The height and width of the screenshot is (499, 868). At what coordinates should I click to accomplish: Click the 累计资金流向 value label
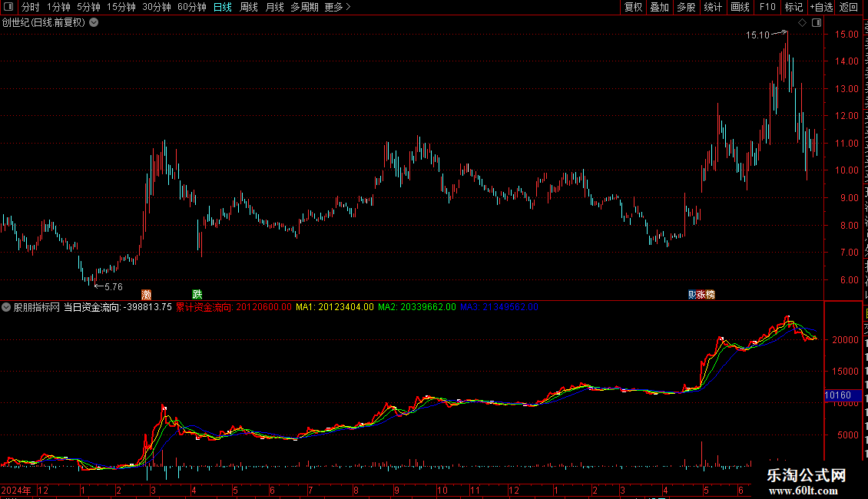coord(234,307)
